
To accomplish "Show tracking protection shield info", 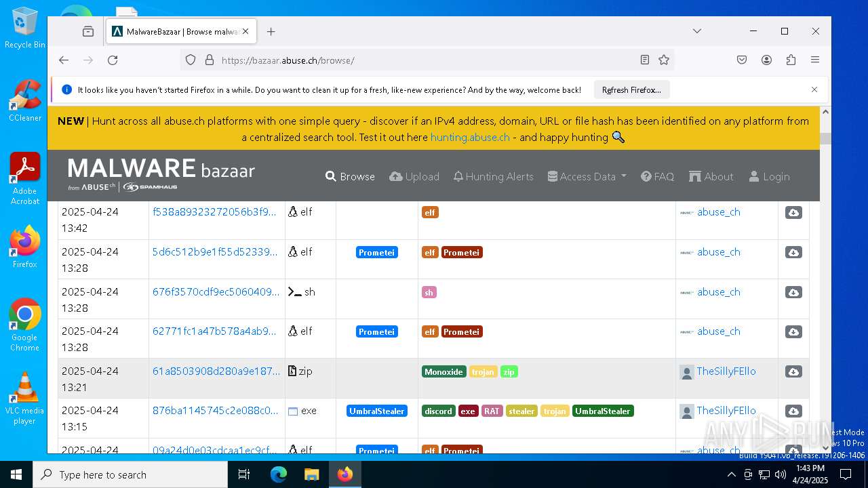I will point(191,60).
